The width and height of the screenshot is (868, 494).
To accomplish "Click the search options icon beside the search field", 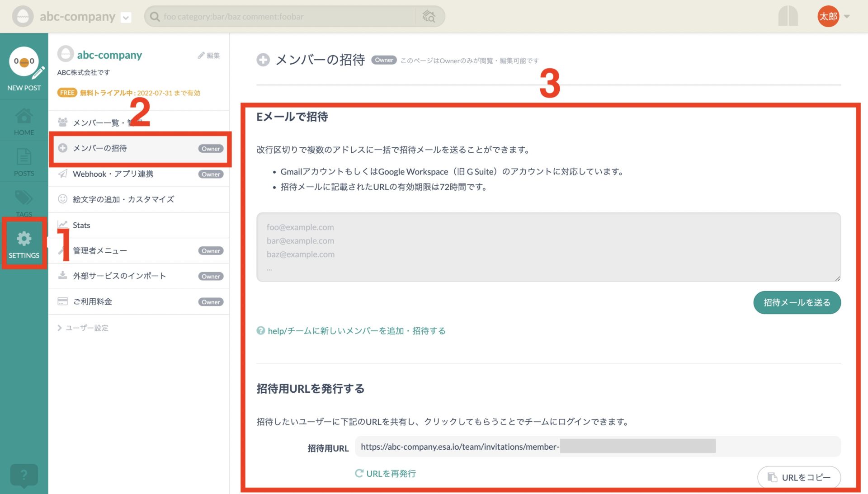I will click(x=429, y=16).
